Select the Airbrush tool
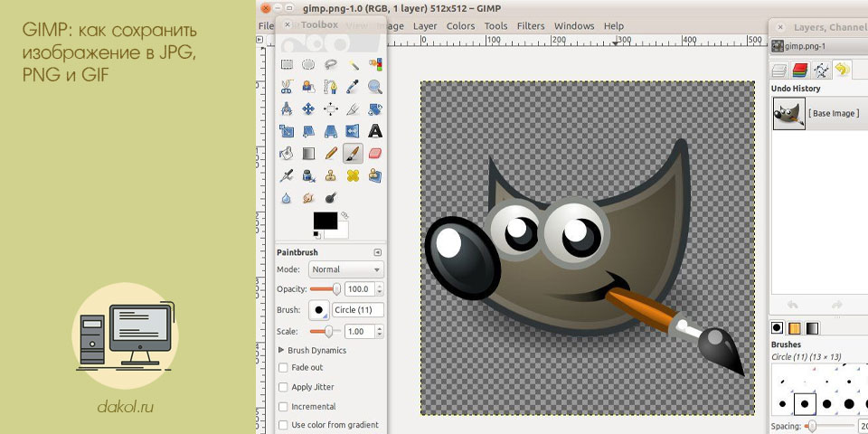This screenshot has width=868, height=434. [287, 175]
